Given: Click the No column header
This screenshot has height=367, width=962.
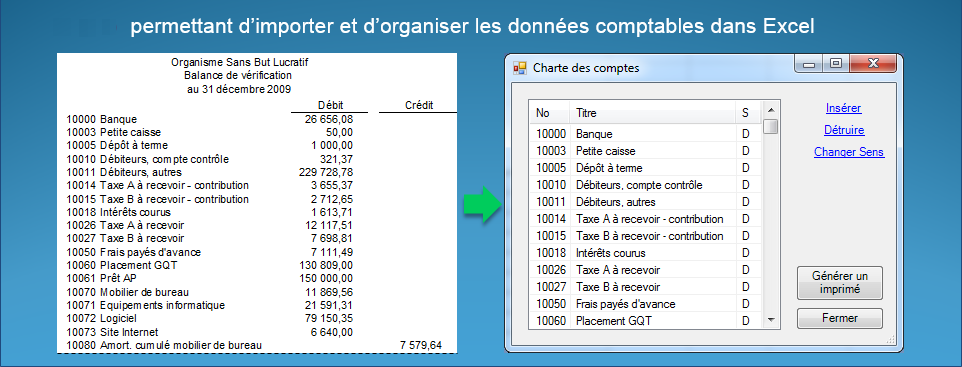Looking at the screenshot, I should coord(550,113).
